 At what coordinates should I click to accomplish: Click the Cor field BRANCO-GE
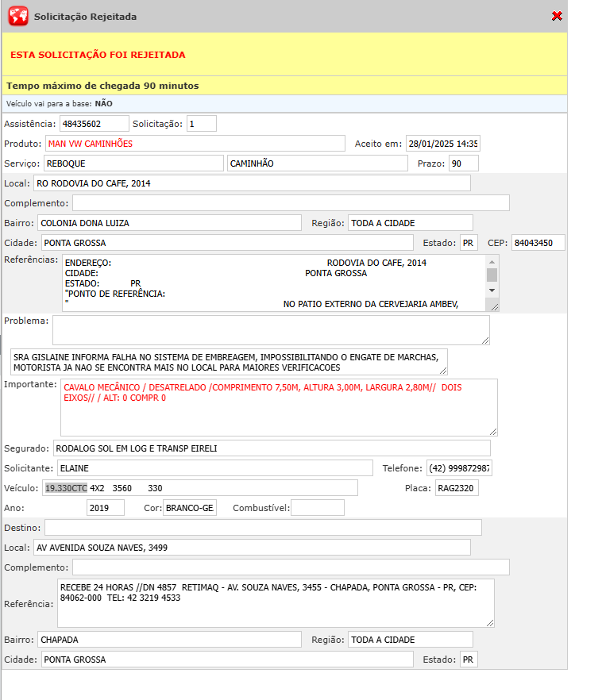[190, 508]
